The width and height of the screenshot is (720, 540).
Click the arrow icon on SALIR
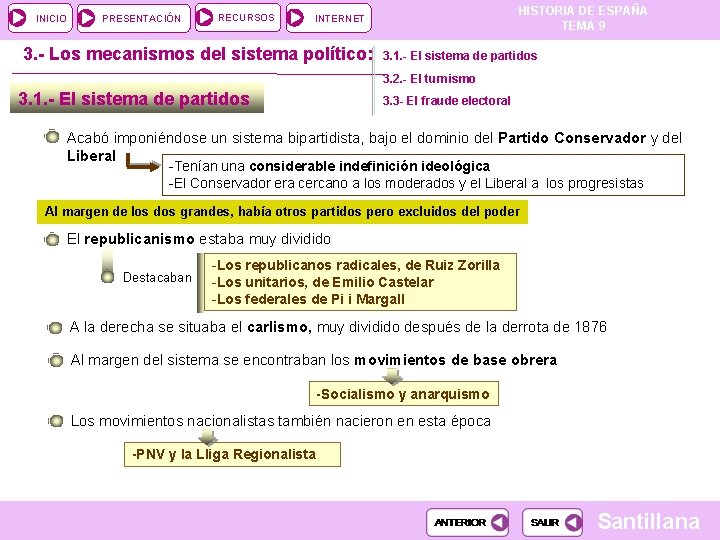573,522
